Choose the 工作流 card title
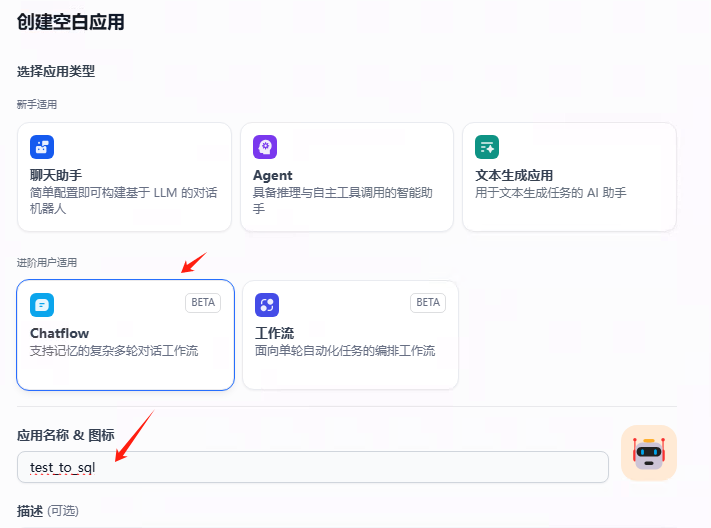The image size is (711, 528). coord(274,333)
